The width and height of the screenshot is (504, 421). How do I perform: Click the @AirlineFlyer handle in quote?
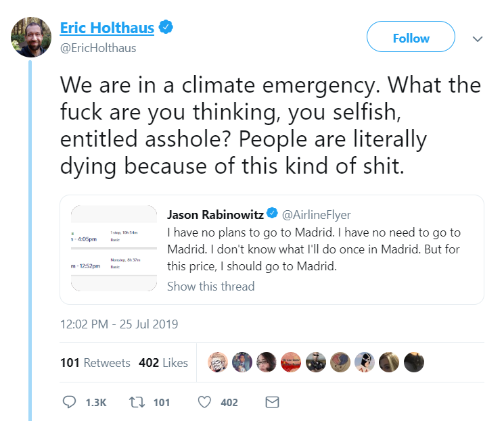click(x=317, y=214)
